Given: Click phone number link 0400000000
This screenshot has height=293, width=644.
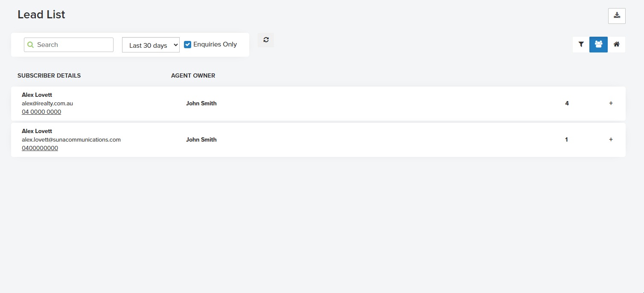Looking at the screenshot, I should click(x=40, y=148).
